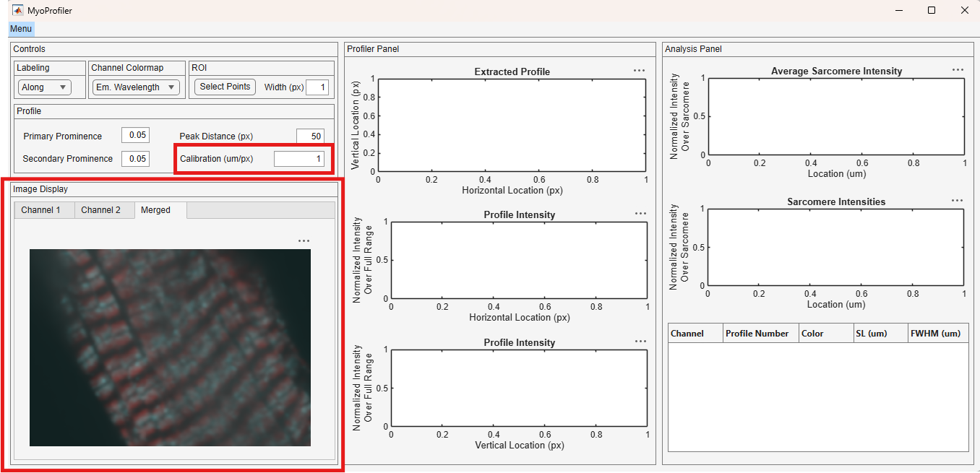Click the Secondary Prominence value field
This screenshot has width=980, height=473.
[135, 158]
